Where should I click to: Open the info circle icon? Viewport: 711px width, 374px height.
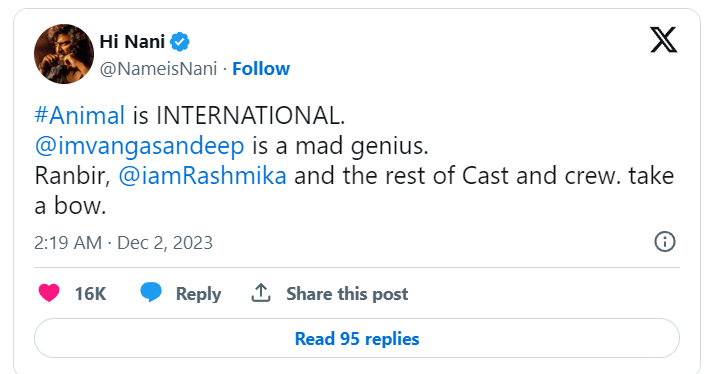665,242
